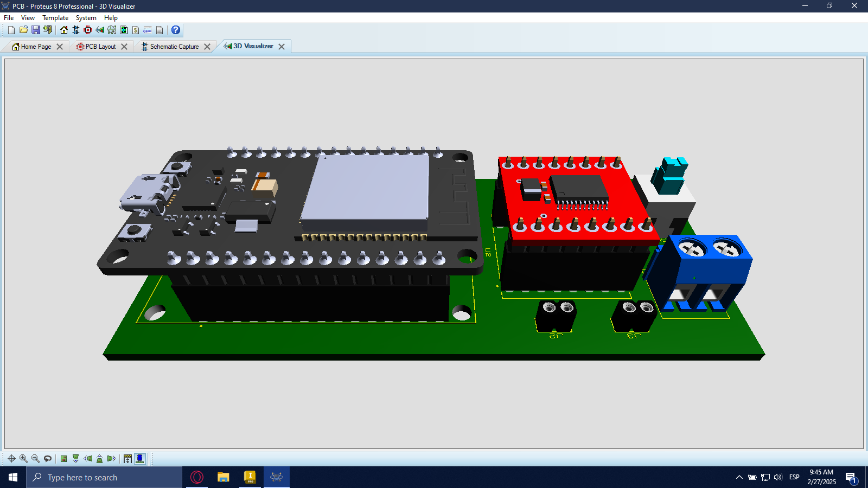The width and height of the screenshot is (868, 488).
Task: Switch to left view of the board
Action: (x=88, y=459)
